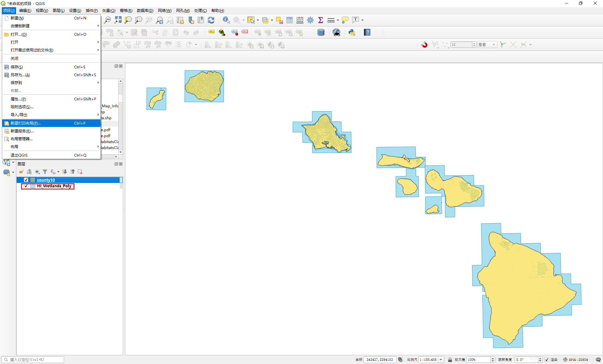Click the Expand All layers icon
The width and height of the screenshot is (603, 364).
(64, 172)
